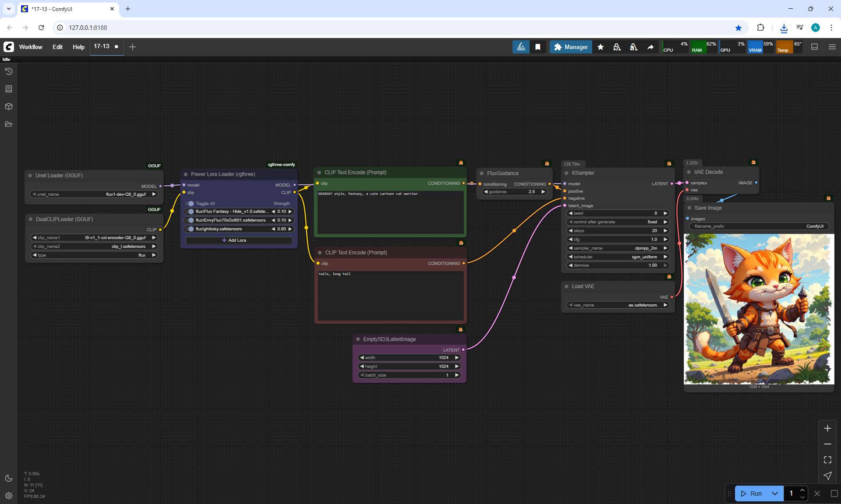Screen dimensions: 841x504
Task: Toggle dark theme moon icon
Action: (x=9, y=478)
